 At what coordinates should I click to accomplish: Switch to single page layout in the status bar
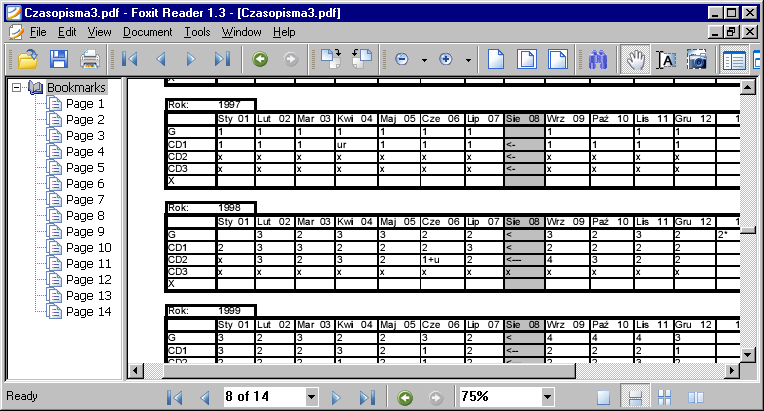[603, 396]
